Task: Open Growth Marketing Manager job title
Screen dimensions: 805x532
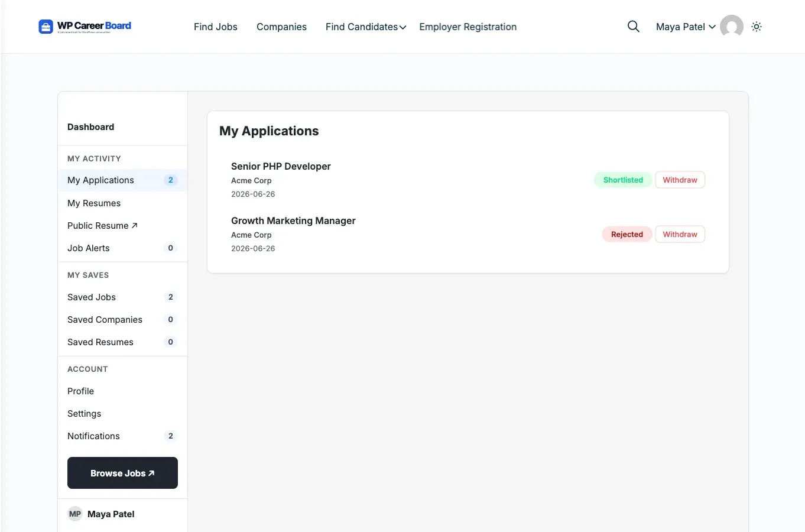Action: pos(293,220)
